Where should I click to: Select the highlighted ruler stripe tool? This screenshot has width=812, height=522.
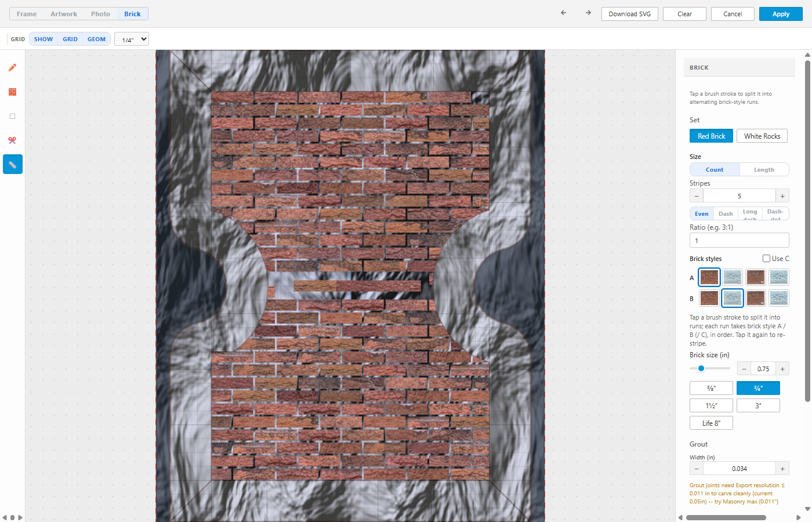12,165
